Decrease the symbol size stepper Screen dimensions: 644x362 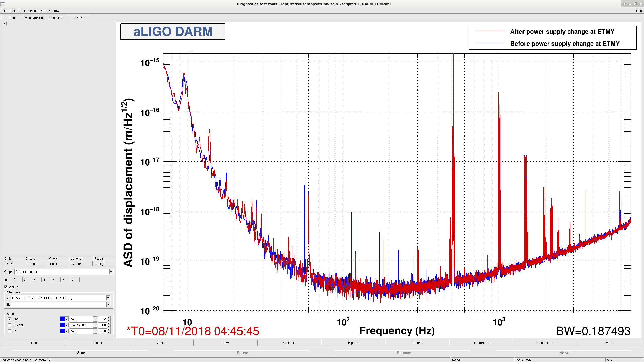click(109, 326)
